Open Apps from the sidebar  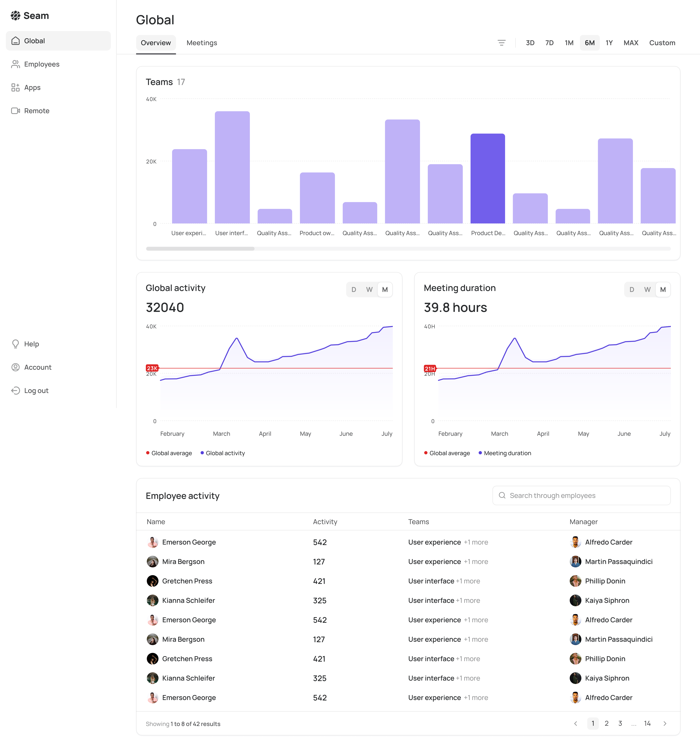[32, 88]
